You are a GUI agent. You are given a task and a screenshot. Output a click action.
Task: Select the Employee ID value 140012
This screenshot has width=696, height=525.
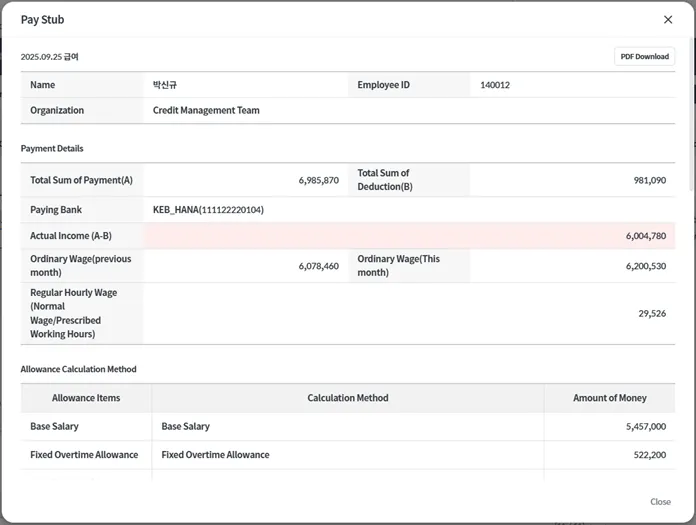494,85
